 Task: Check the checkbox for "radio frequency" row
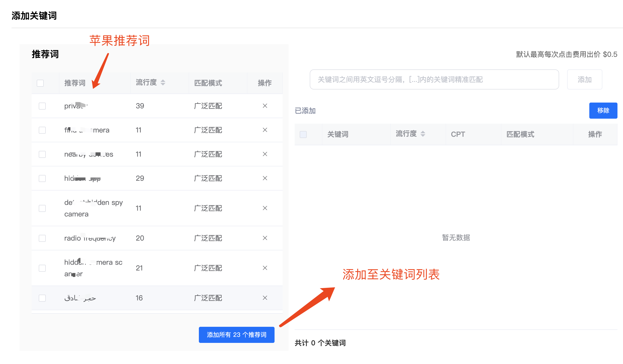(42, 238)
